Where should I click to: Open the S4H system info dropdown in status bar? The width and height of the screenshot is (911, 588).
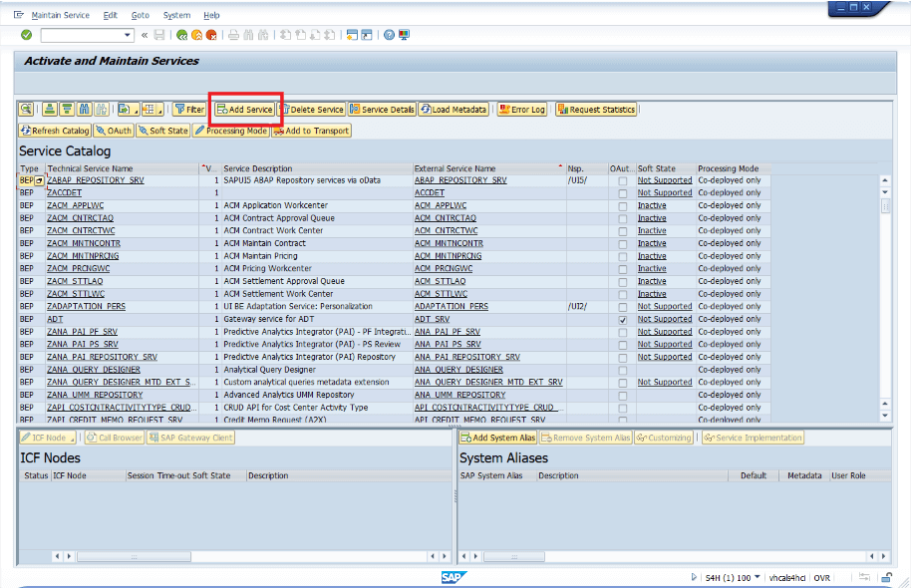[x=758, y=578]
